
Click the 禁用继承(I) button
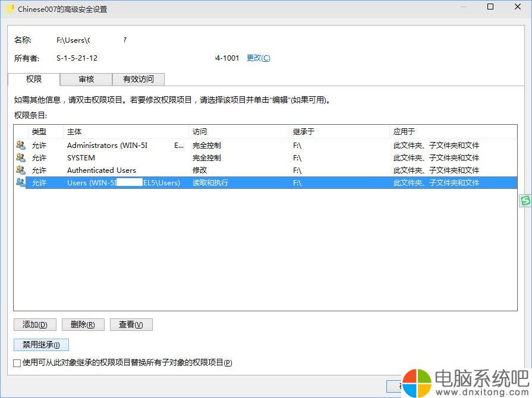click(x=41, y=345)
